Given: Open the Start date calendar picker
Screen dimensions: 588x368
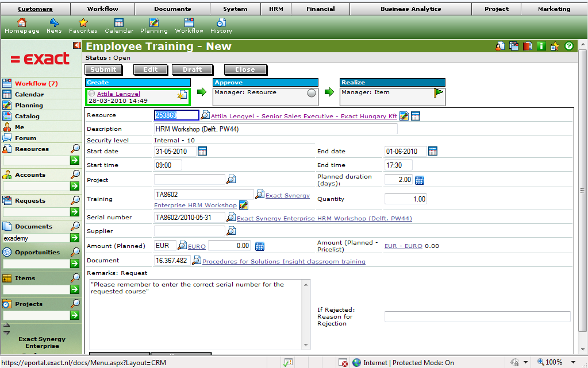Looking at the screenshot, I should (x=202, y=151).
